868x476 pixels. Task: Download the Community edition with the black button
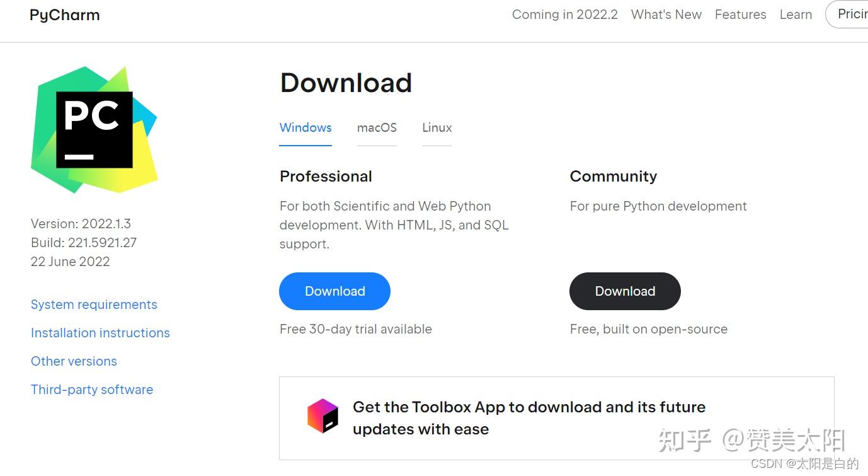[x=625, y=291]
